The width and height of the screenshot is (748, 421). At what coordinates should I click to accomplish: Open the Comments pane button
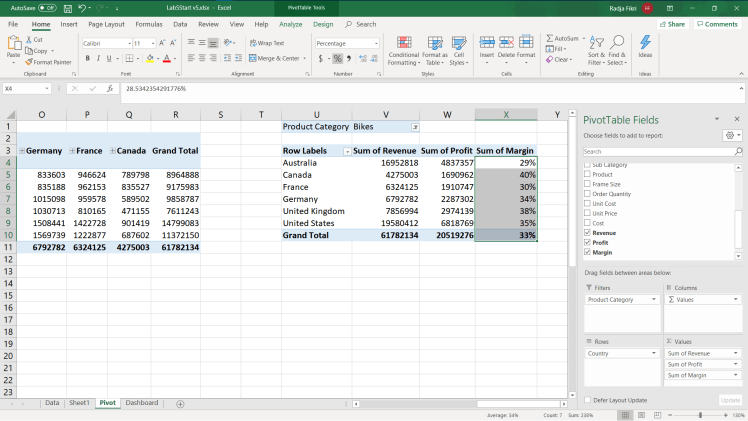pos(717,23)
